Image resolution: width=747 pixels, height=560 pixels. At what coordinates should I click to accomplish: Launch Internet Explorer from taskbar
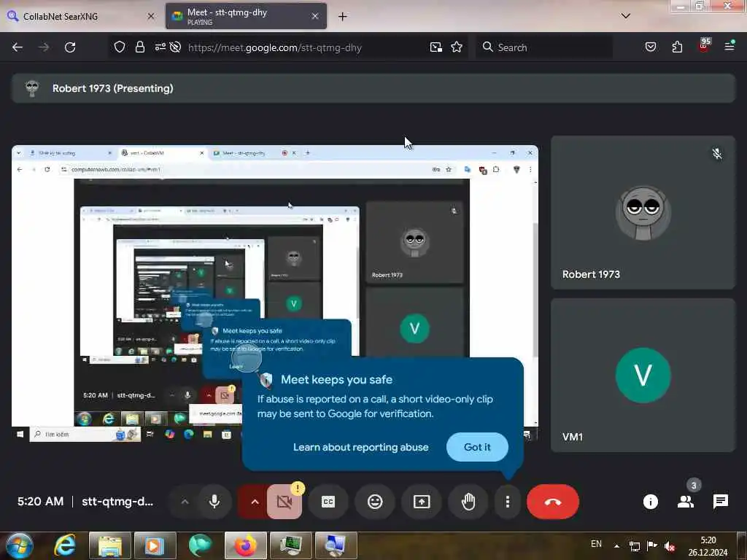click(x=65, y=545)
